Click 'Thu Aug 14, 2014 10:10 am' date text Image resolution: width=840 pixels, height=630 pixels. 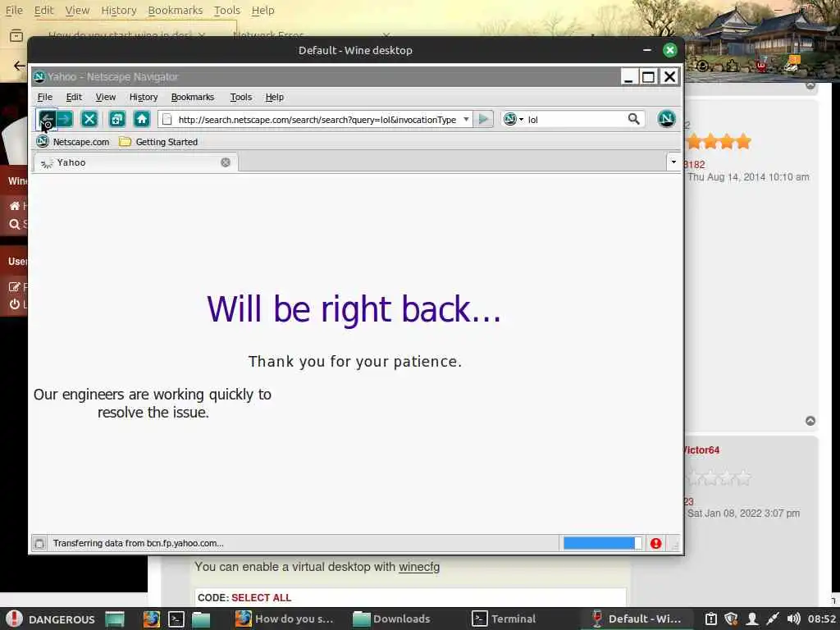(748, 177)
